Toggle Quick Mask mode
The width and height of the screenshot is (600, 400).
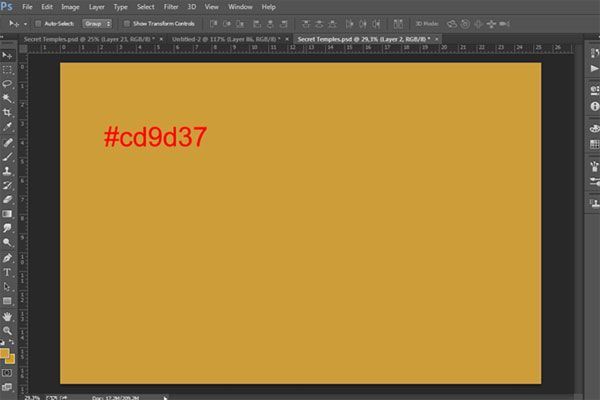coord(7,372)
